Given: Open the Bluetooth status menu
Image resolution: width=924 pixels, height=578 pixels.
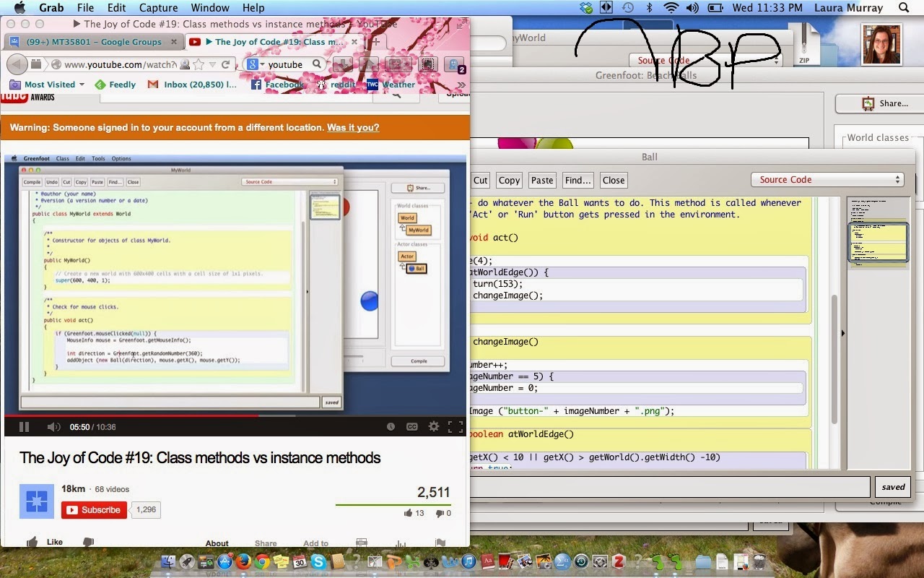Looking at the screenshot, I should click(x=649, y=8).
